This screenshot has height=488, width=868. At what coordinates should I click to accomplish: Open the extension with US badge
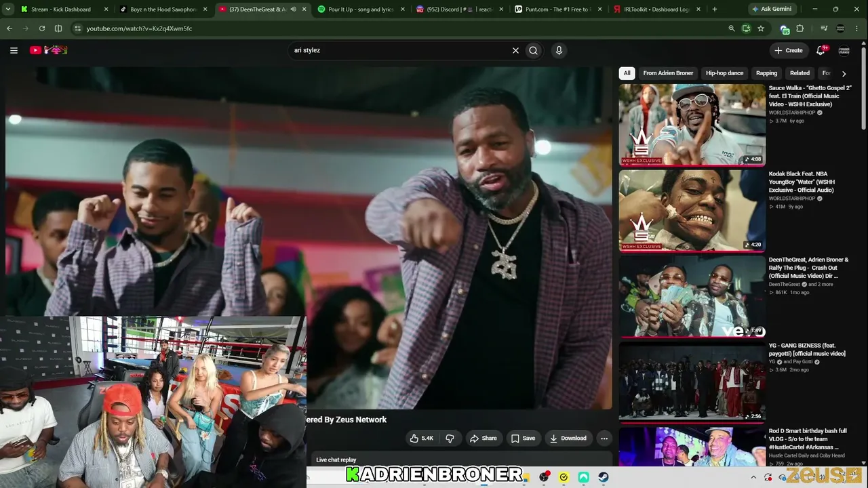(785, 29)
